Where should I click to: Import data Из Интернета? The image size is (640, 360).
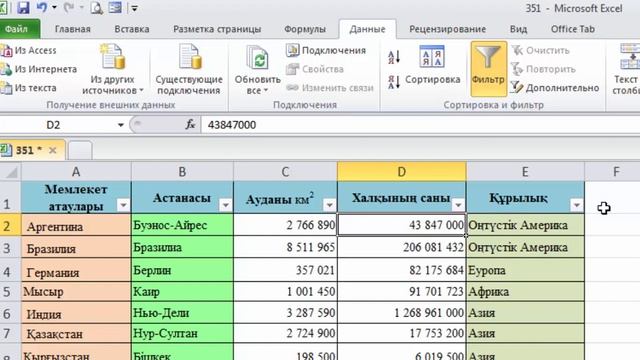tap(39, 69)
